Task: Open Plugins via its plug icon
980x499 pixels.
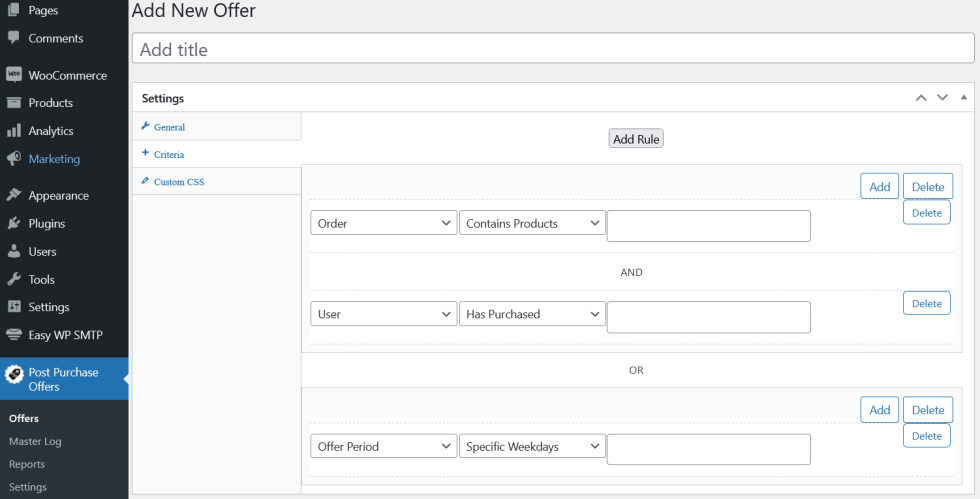Action: 14,224
